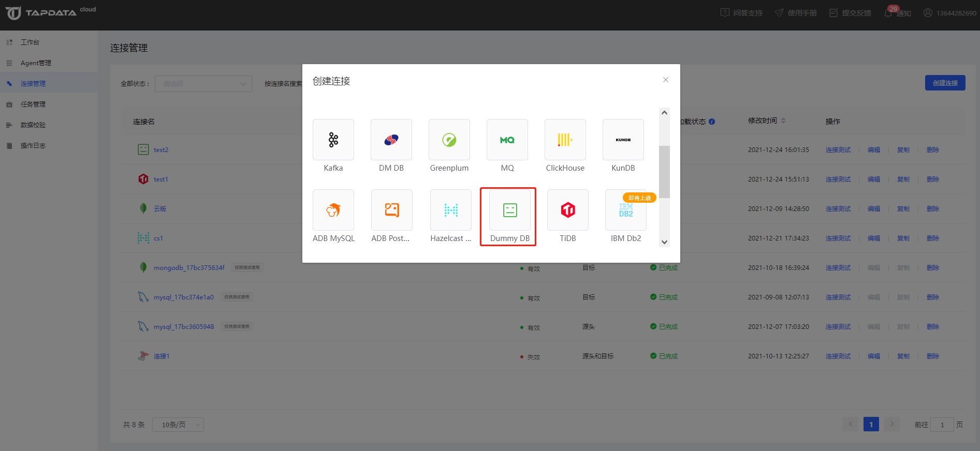Screen dimensions: 980x451
Task: Click 连接测试 for the test2 row
Action: (x=838, y=150)
